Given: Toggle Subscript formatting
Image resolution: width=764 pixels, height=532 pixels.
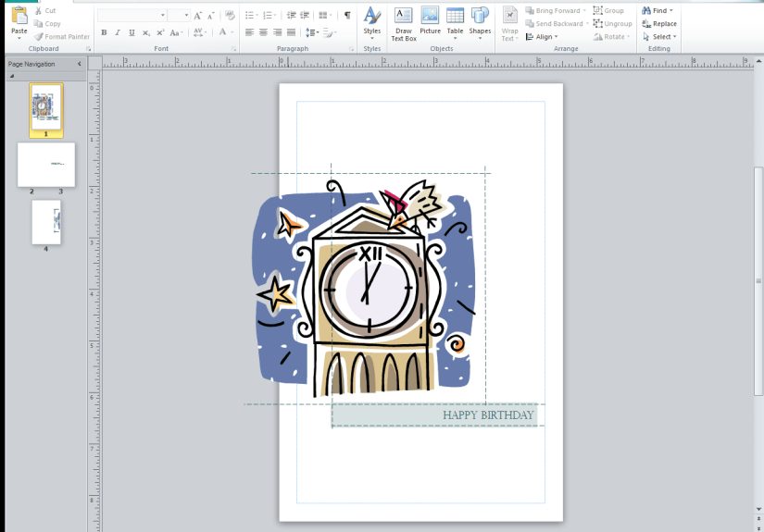Looking at the screenshot, I should click(145, 32).
